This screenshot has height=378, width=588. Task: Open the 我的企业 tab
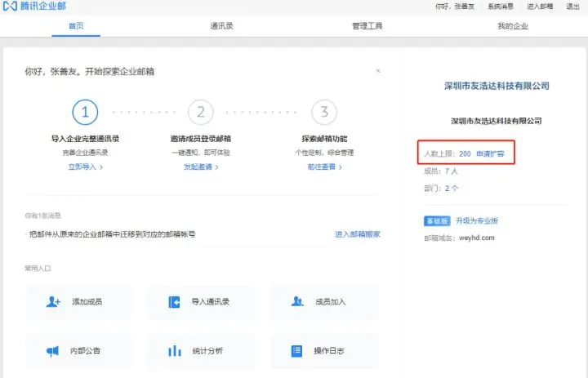pyautogui.click(x=513, y=26)
